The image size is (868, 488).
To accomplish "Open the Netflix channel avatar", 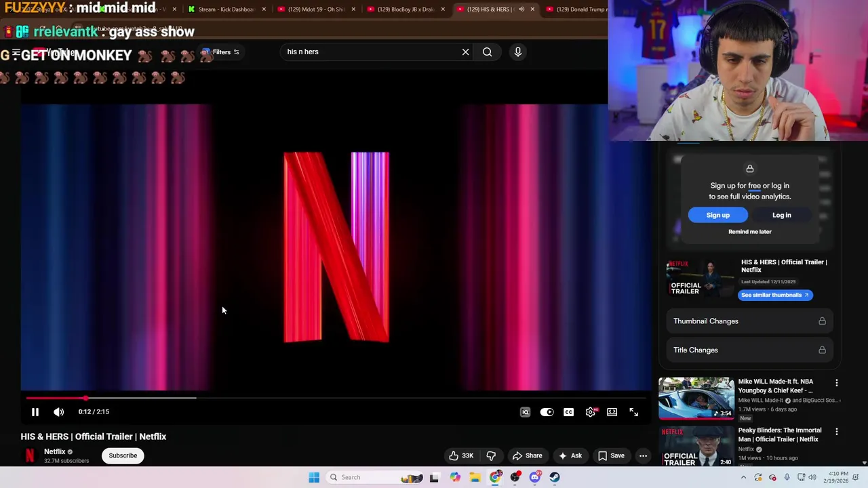I will [30, 455].
